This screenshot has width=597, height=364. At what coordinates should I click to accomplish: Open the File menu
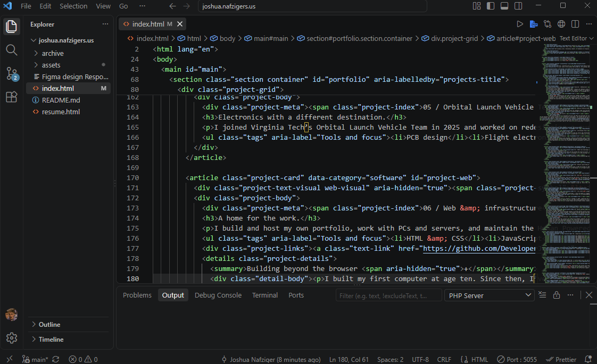coord(26,6)
